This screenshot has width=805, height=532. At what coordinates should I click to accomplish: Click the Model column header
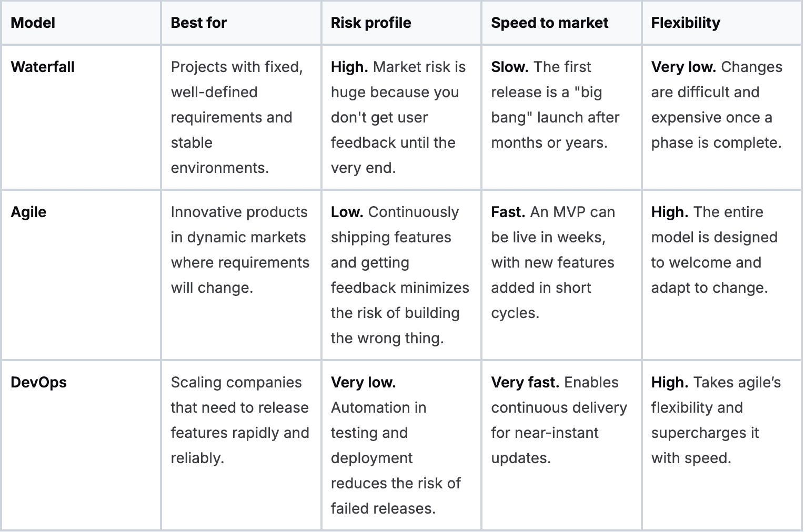33,23
